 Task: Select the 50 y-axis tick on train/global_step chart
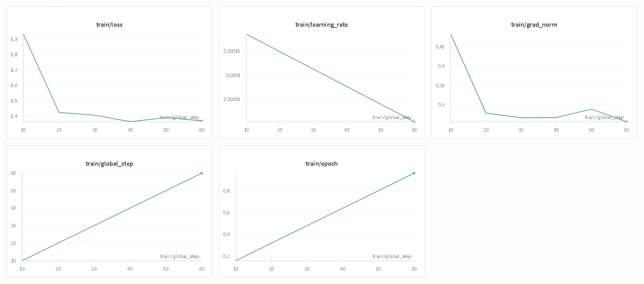click(13, 191)
